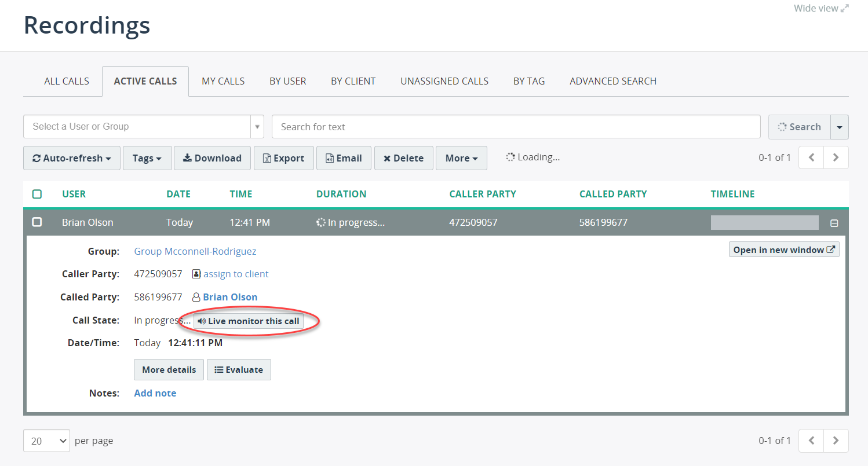The width and height of the screenshot is (868, 466).
Task: Switch to the All Calls tab
Action: pyautogui.click(x=67, y=81)
